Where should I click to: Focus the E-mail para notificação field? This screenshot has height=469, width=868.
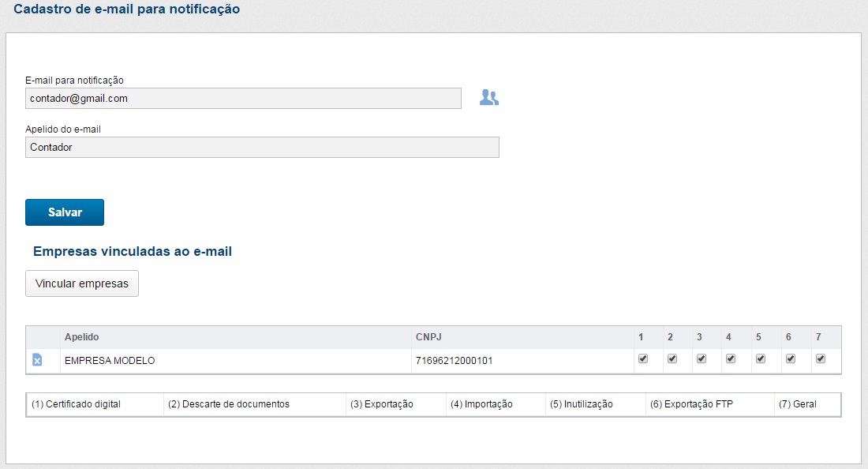pos(243,99)
